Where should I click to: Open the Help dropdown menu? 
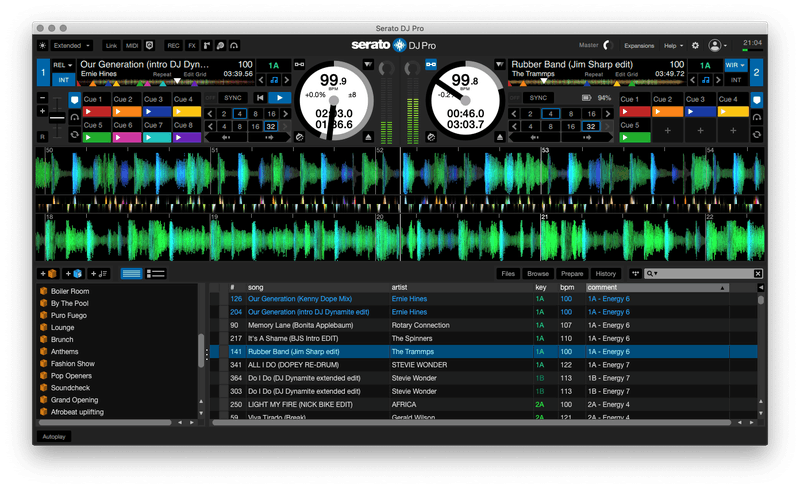pos(673,45)
